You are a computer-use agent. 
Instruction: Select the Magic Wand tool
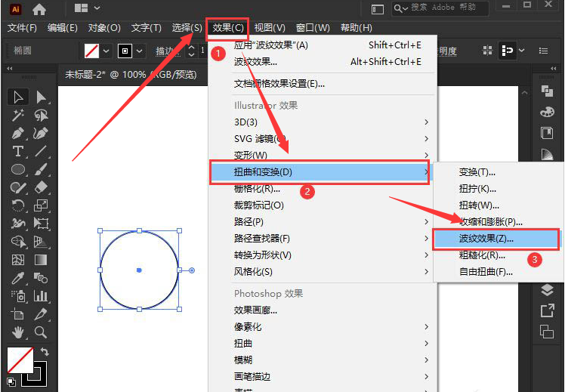tap(17, 116)
